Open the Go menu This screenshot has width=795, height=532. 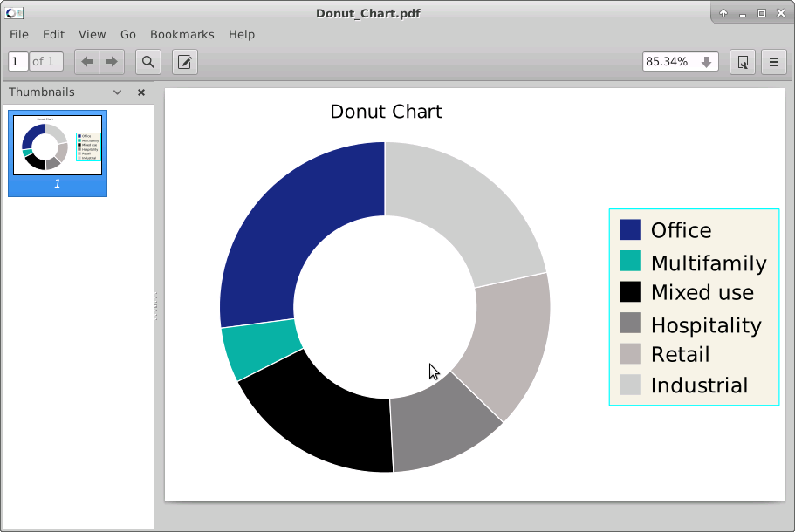click(127, 34)
